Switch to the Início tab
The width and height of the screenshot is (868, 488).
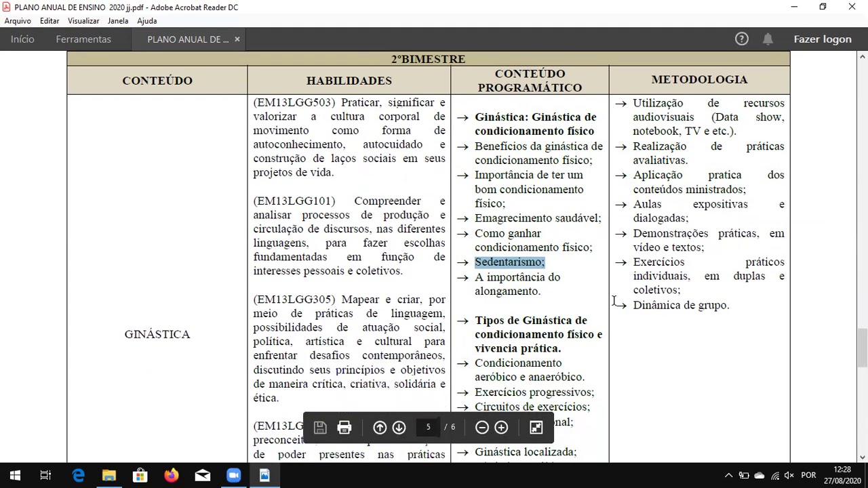pyautogui.click(x=22, y=39)
